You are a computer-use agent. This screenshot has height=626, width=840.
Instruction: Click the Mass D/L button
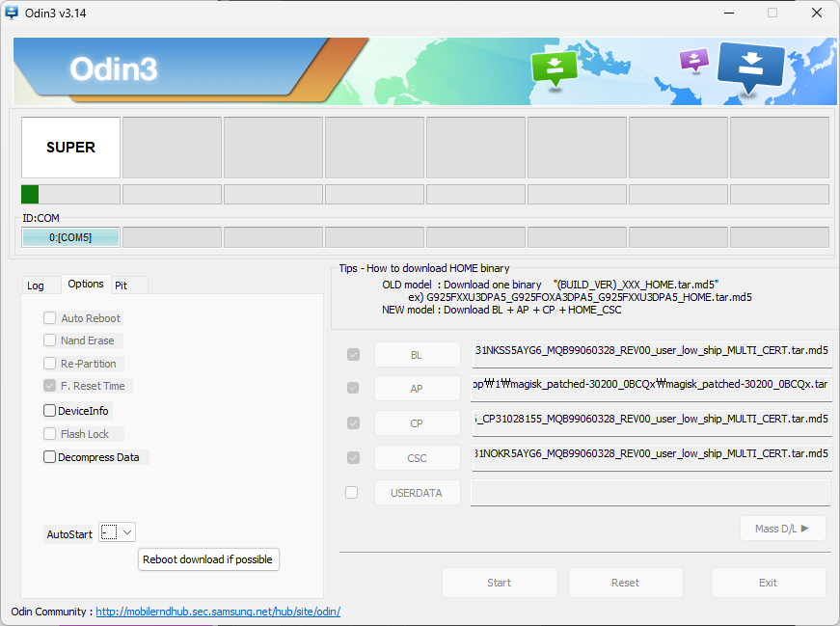(x=783, y=529)
